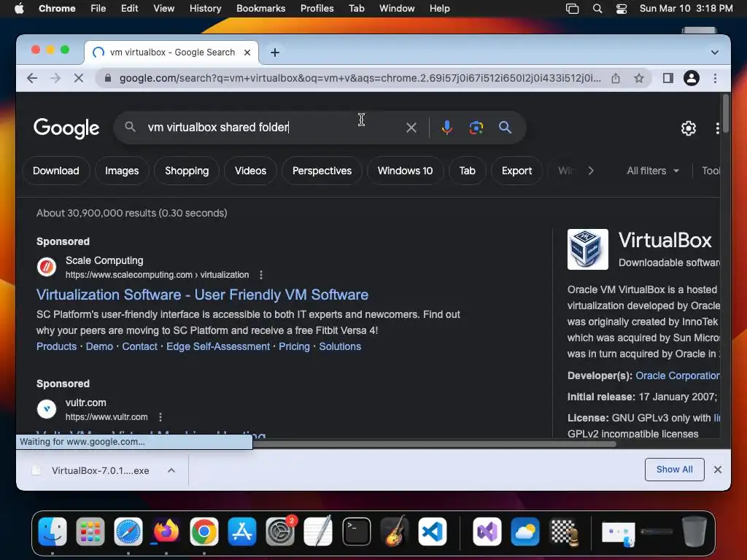Click Show All downloads button
The image size is (747, 560).
[674, 470]
